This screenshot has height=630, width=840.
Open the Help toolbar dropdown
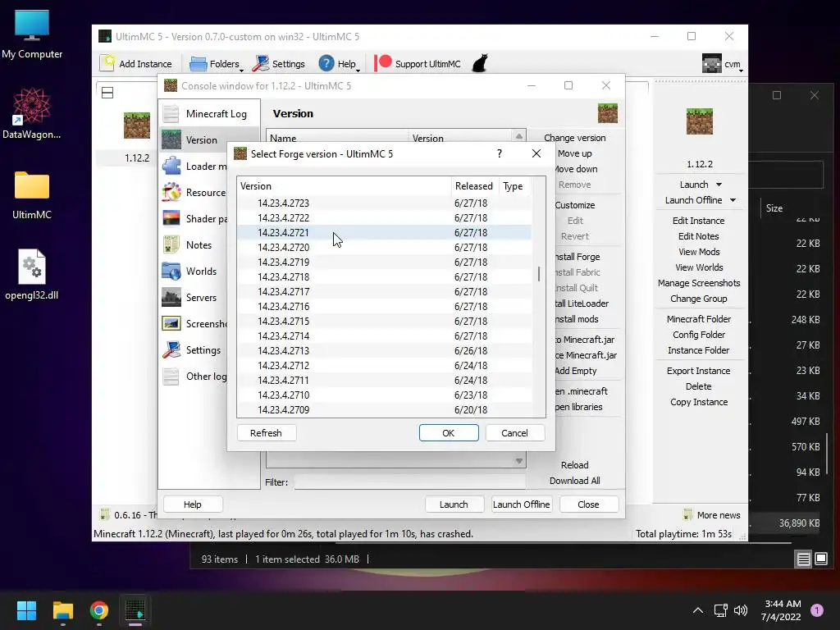click(x=339, y=64)
